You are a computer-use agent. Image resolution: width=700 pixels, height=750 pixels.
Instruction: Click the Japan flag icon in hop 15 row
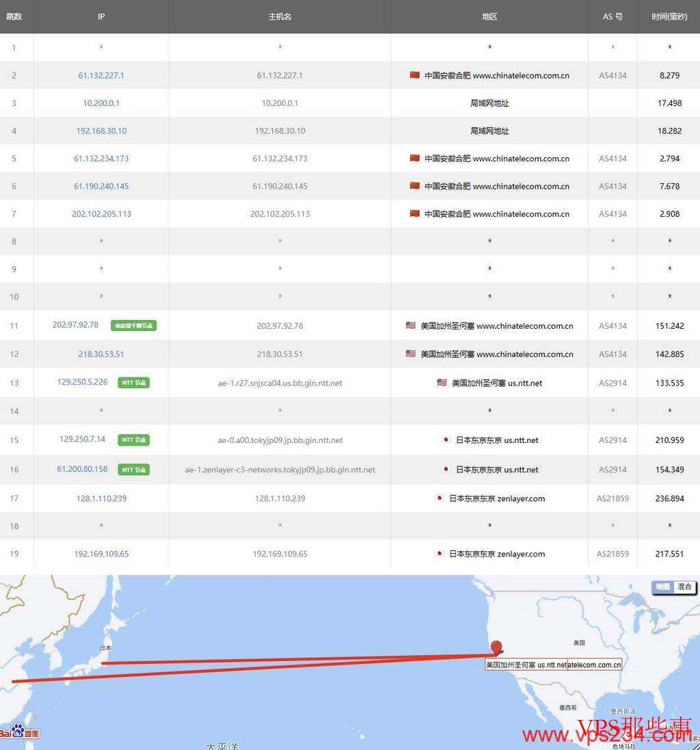(446, 440)
